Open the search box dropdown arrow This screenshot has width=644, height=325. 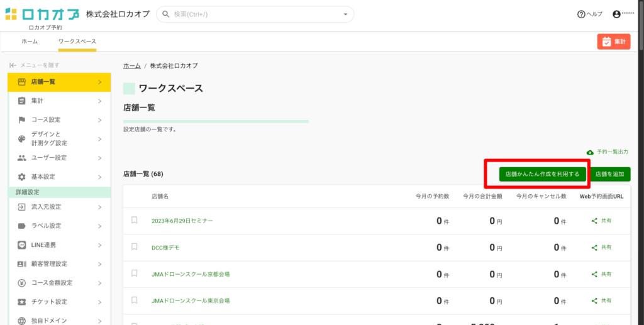(x=345, y=15)
